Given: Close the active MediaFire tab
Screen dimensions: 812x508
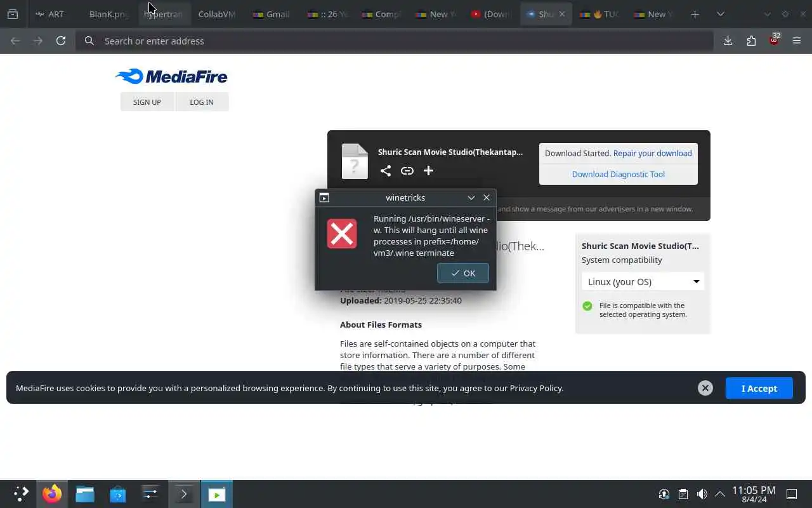Looking at the screenshot, I should 561,14.
